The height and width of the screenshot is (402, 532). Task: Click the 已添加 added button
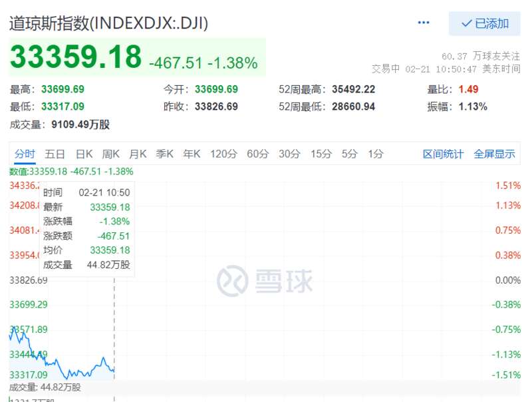(485, 23)
